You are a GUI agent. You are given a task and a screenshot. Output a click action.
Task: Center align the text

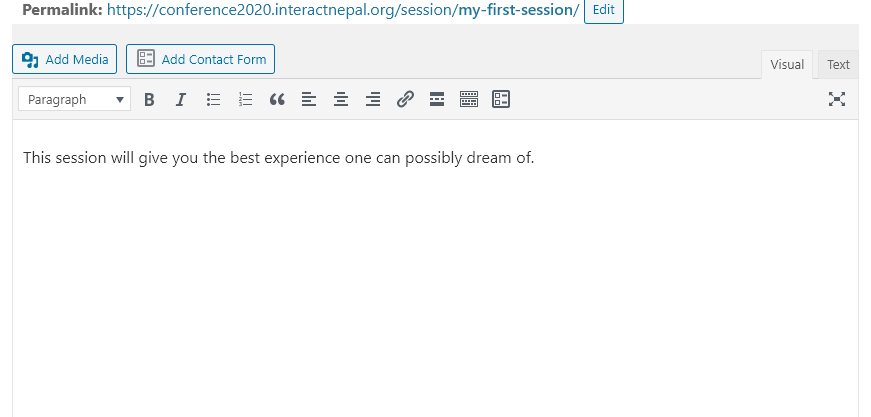click(341, 99)
